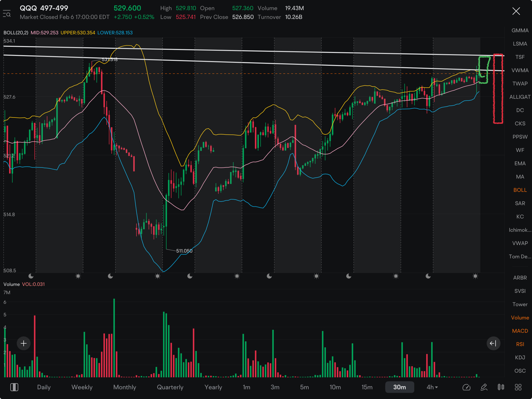Viewport: 532px width, 399px height.
Task: Select the 1m interval
Action: point(247,387)
